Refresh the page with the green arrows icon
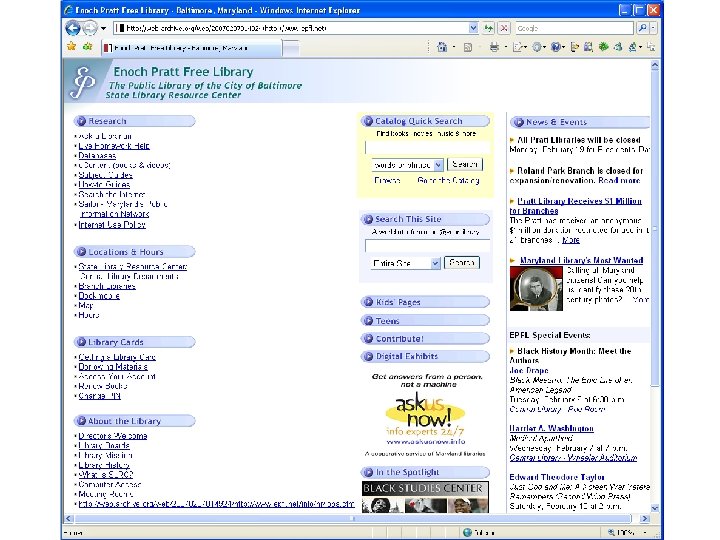 [x=489, y=28]
